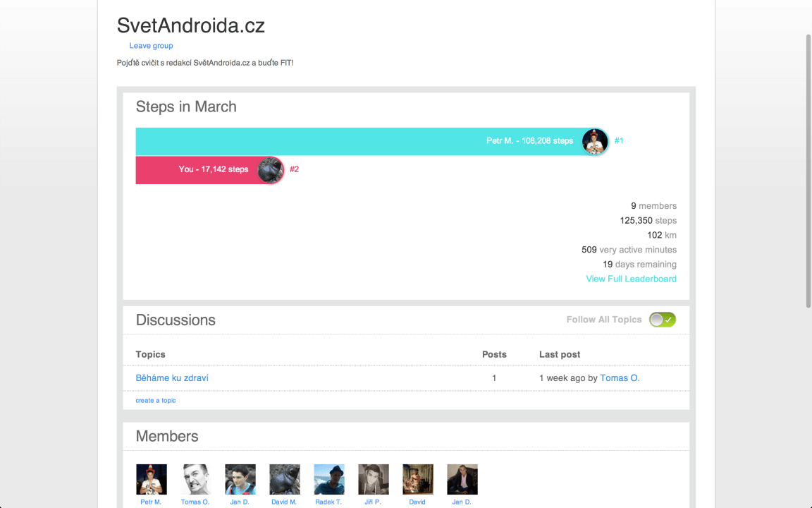Click the Radek T. name link
Screen dimensions: 812x508
[328, 502]
